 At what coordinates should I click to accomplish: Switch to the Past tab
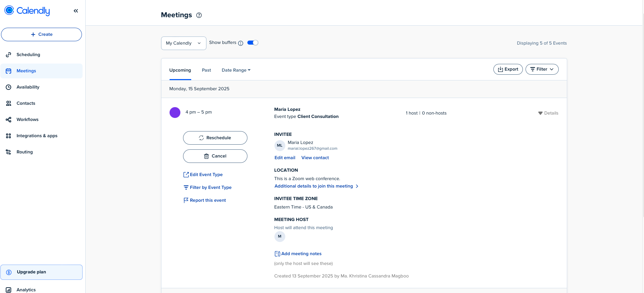[x=206, y=70]
